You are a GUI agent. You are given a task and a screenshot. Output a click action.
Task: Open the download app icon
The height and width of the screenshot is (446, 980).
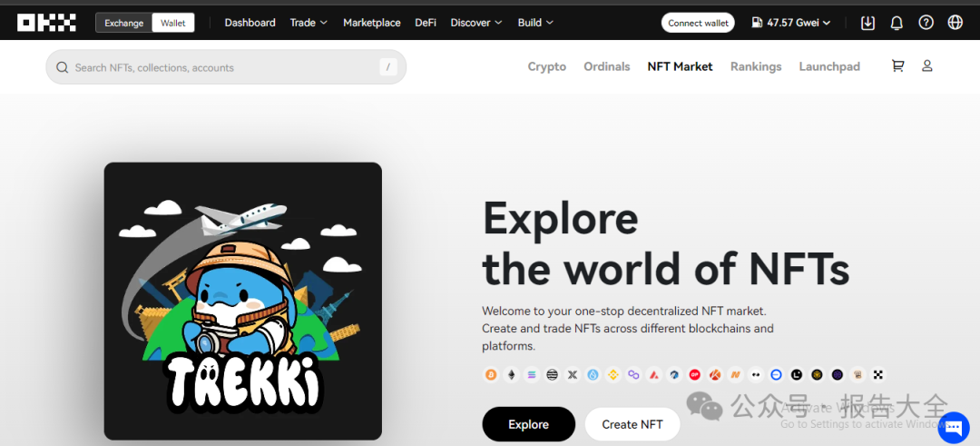point(867,23)
